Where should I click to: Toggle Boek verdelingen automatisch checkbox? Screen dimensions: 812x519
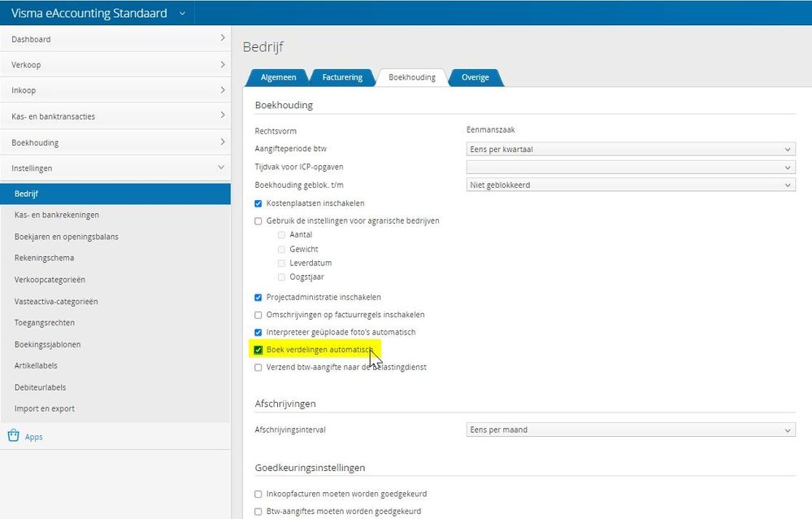click(258, 350)
